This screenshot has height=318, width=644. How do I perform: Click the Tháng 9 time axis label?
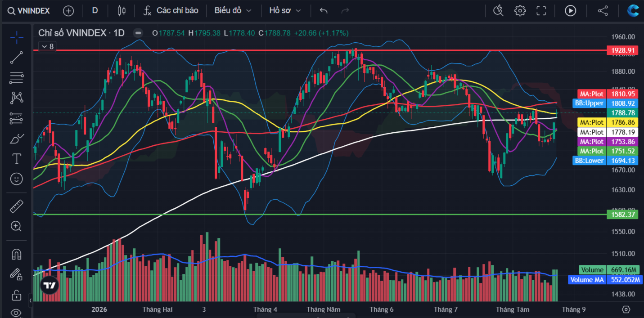[x=574, y=309]
